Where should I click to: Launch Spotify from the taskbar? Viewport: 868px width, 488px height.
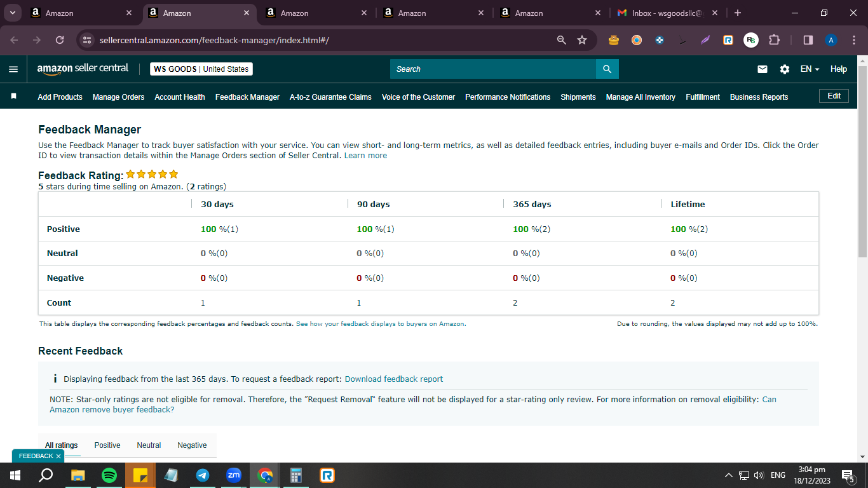109,475
